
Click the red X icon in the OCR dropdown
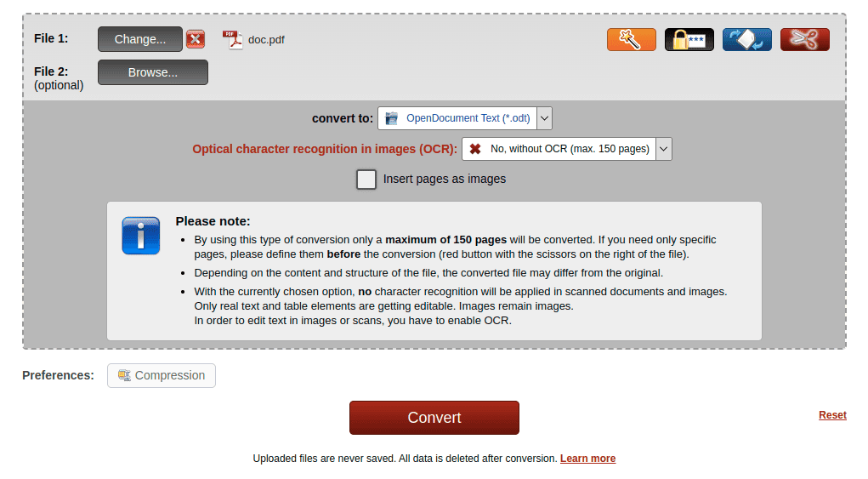[x=475, y=149]
